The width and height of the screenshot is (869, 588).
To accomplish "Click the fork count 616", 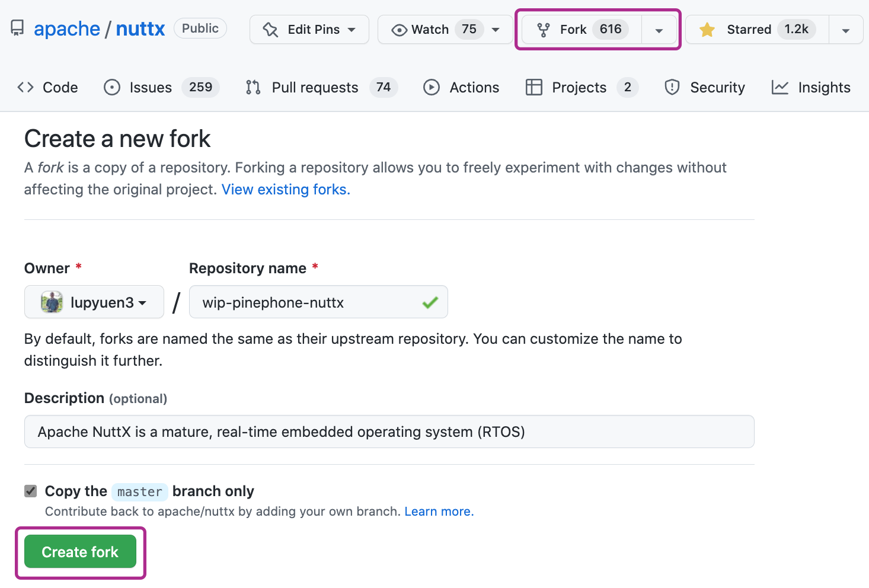I will pyautogui.click(x=611, y=30).
